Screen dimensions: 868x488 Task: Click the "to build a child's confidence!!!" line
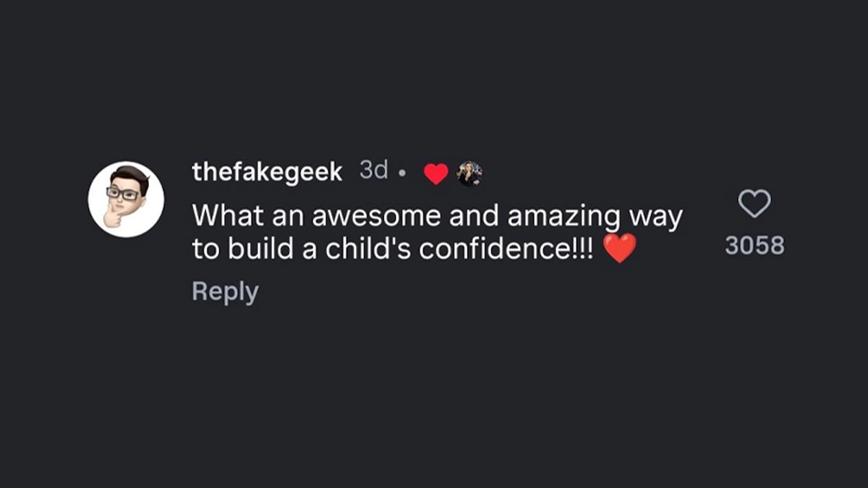(392, 249)
